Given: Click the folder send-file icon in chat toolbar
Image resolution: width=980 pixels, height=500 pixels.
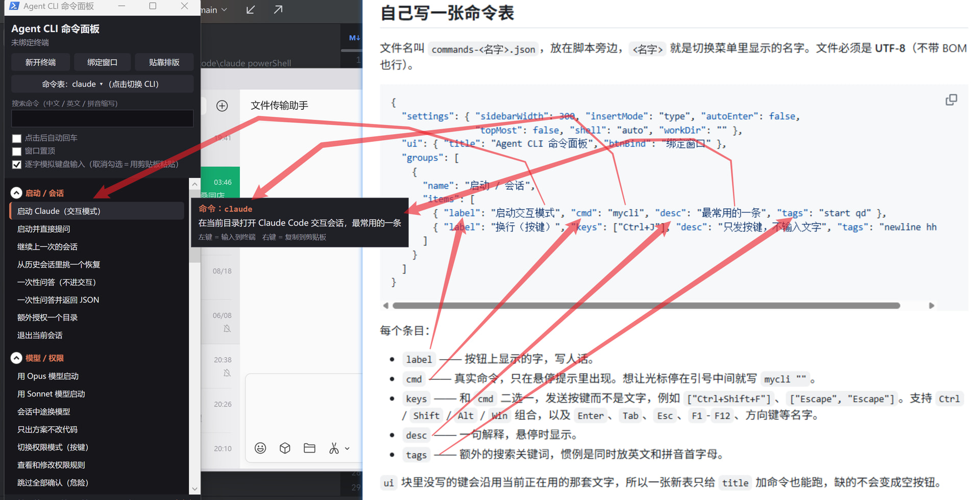Looking at the screenshot, I should (x=309, y=448).
